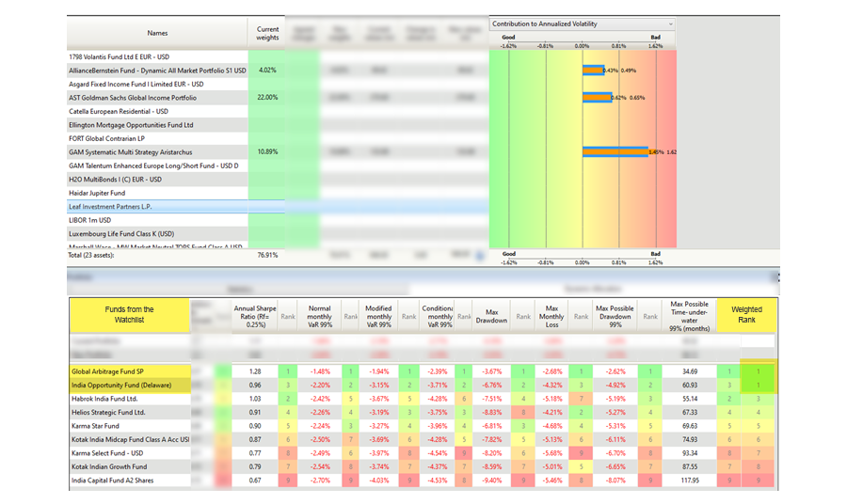This screenshot has height=504, width=847.
Task: Click AST Goldman Sachs volatility contribution bar
Action: pos(597,98)
